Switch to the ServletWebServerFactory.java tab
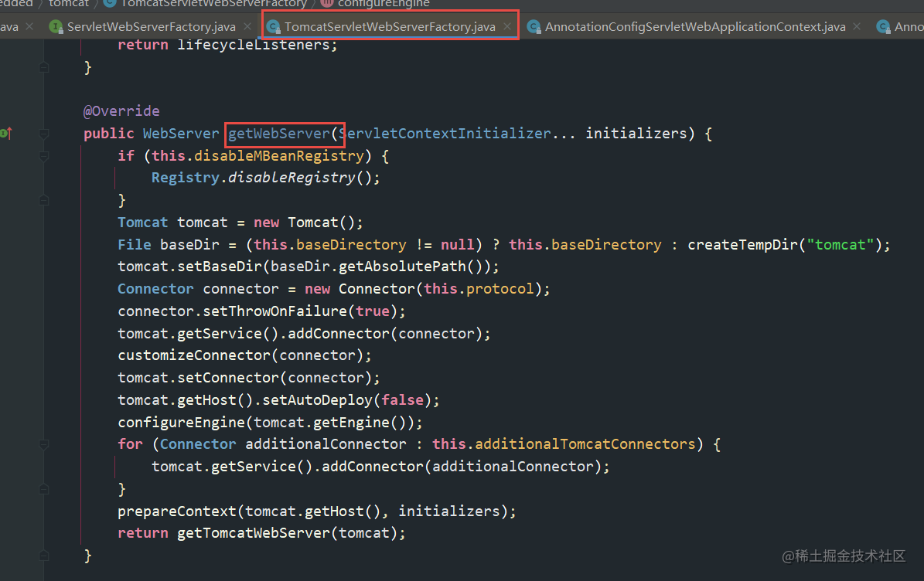Image resolution: width=924 pixels, height=581 pixels. [x=152, y=26]
